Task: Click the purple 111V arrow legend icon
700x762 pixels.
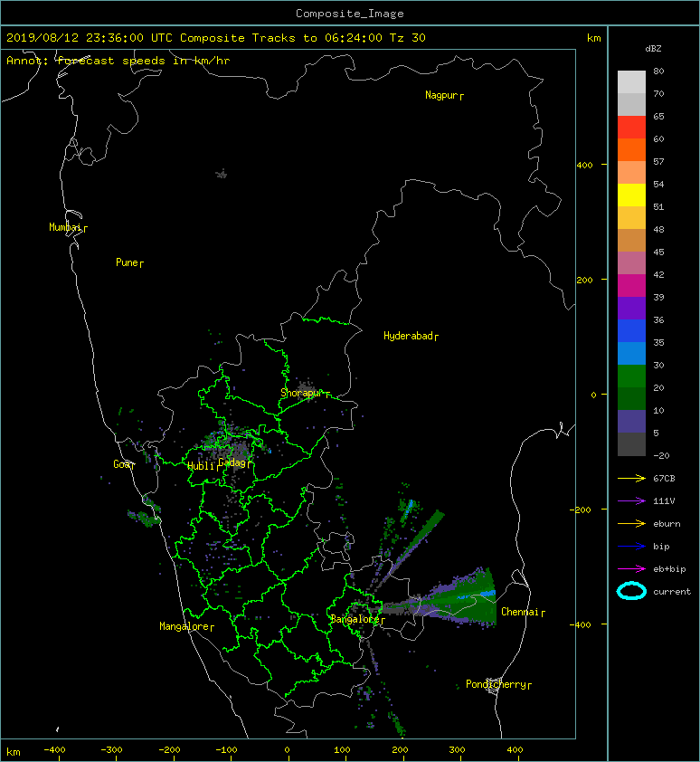Action: pos(631,500)
